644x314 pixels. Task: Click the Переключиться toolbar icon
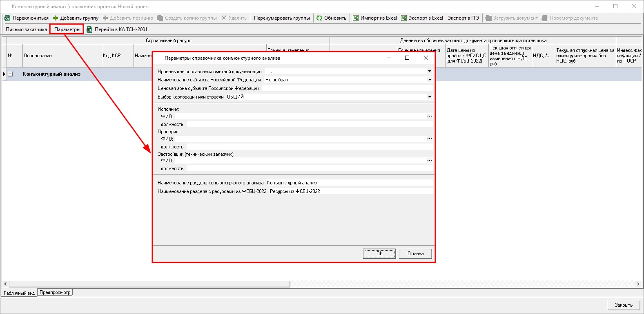[7, 18]
